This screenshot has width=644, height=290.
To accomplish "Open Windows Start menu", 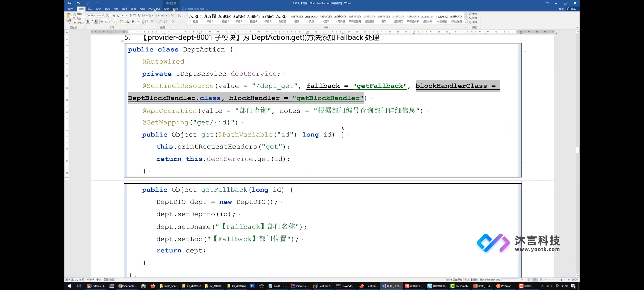I will pyautogui.click(x=69, y=286).
